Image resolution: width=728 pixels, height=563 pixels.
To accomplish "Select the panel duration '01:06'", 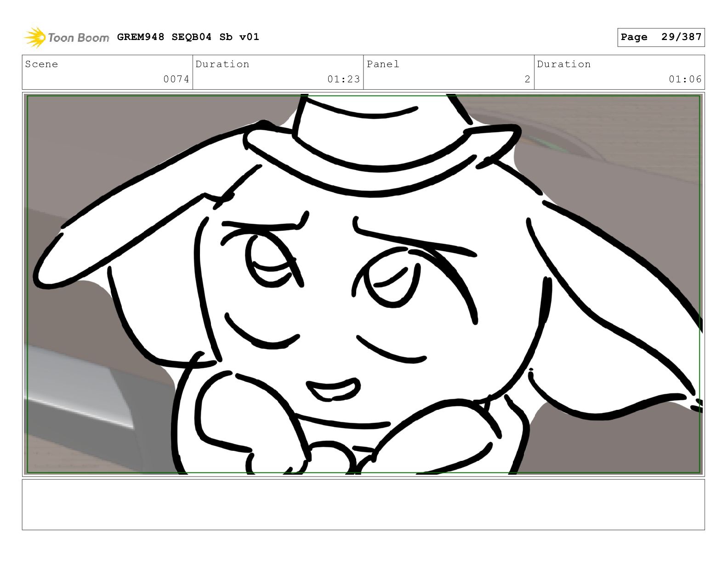I will tap(685, 79).
